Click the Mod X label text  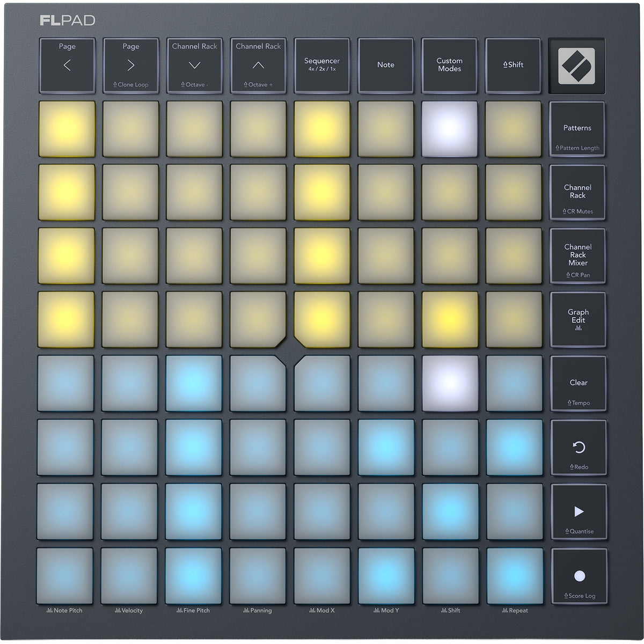(326, 611)
